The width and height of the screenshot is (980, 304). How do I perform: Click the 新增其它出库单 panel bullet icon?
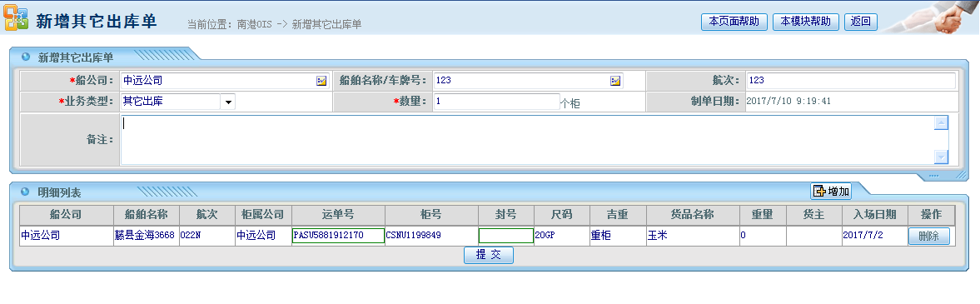pyautogui.click(x=26, y=57)
